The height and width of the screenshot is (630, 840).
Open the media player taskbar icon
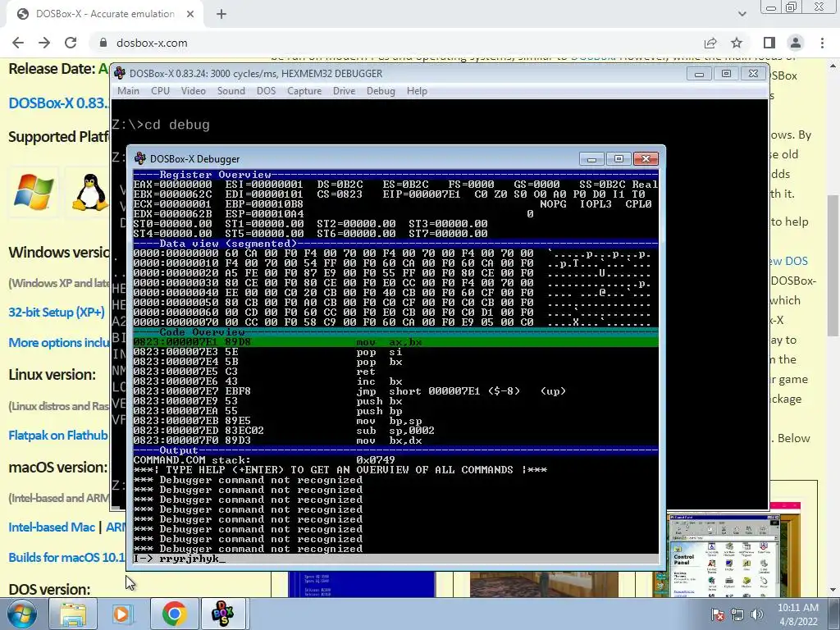pos(121,614)
